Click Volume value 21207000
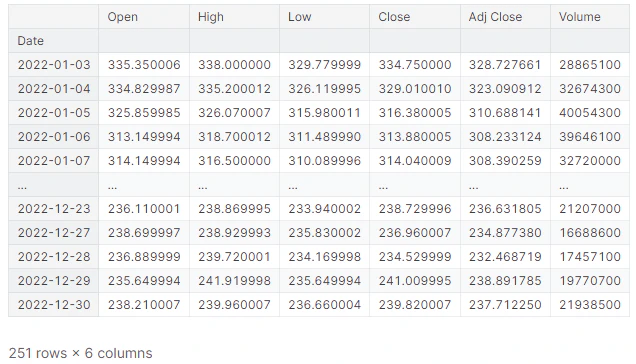636x364 pixels. click(590, 209)
